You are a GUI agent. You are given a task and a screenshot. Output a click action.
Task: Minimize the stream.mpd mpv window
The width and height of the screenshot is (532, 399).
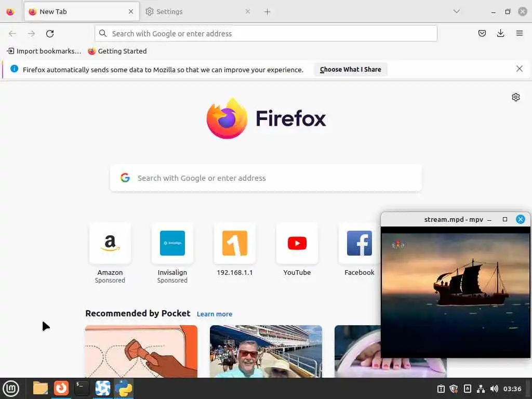489,220
